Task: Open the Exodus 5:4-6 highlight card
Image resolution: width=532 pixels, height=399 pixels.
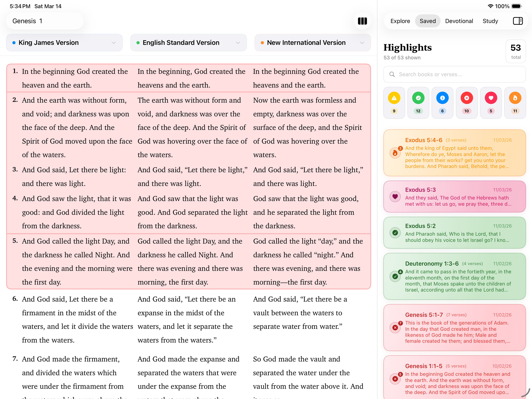Action: [454, 153]
